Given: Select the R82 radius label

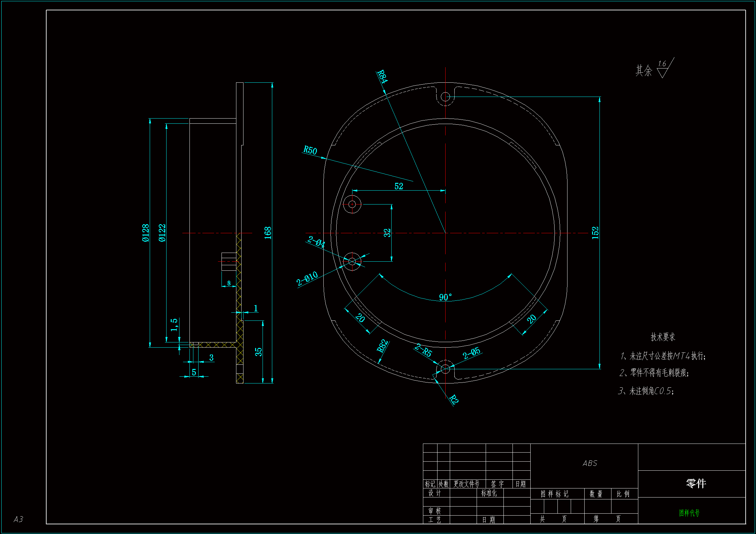Looking at the screenshot, I should click(382, 346).
